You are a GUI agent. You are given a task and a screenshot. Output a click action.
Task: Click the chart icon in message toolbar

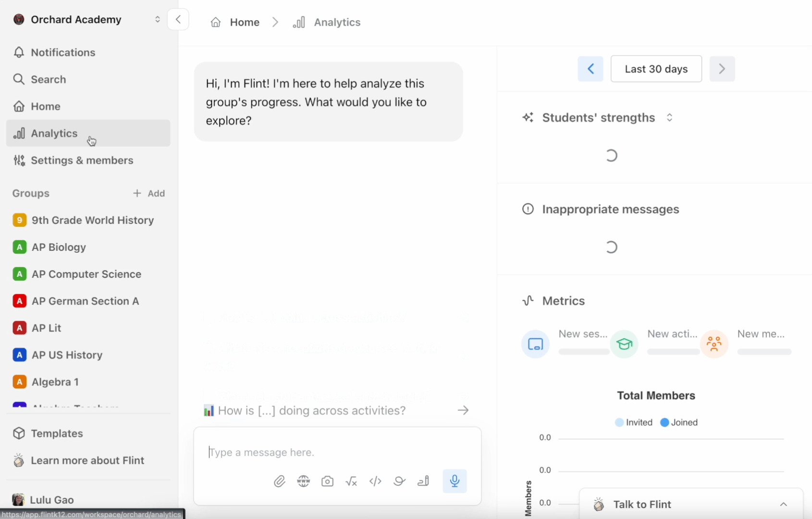(x=423, y=481)
